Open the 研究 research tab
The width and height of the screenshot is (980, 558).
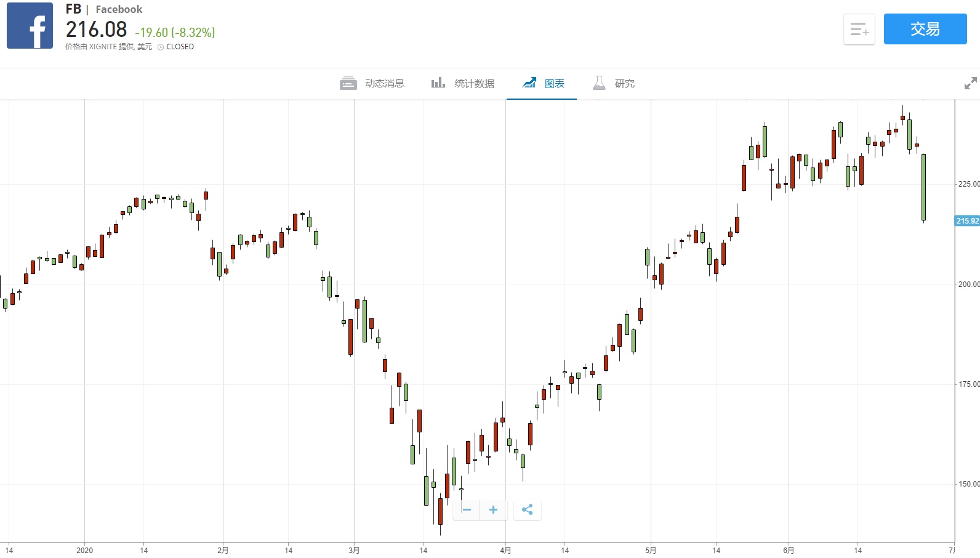click(x=614, y=83)
